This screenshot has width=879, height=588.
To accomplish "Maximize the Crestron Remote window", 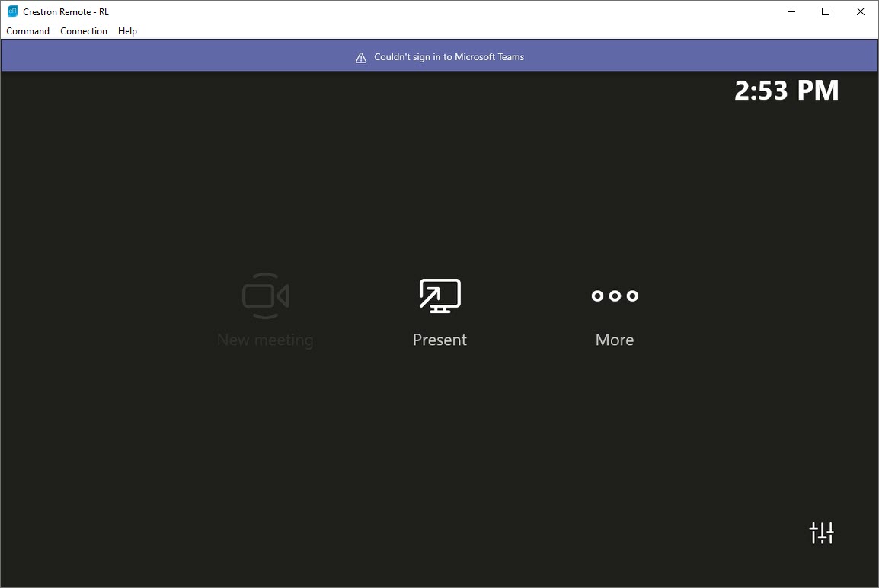I will pyautogui.click(x=825, y=11).
